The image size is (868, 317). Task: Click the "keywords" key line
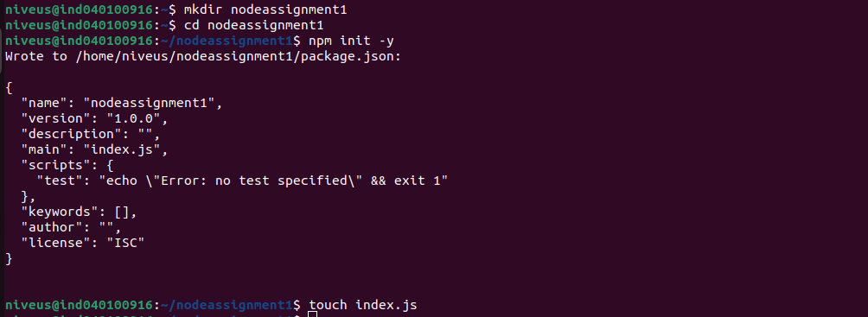coord(79,212)
